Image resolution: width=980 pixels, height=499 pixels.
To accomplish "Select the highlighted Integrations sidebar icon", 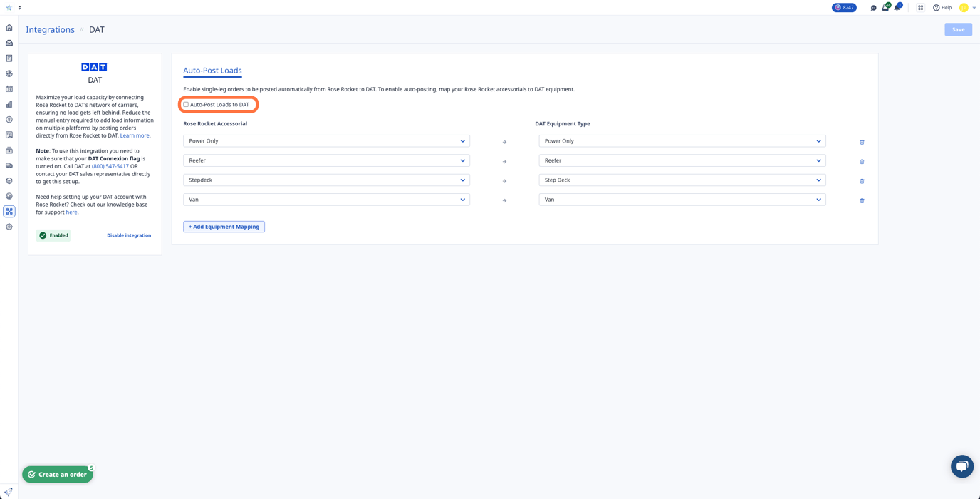I will (9, 211).
